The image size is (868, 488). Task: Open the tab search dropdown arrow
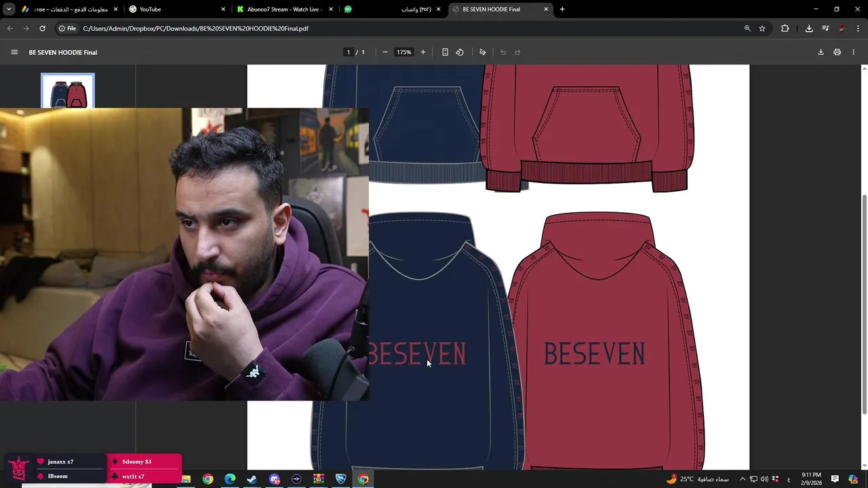pyautogui.click(x=9, y=9)
